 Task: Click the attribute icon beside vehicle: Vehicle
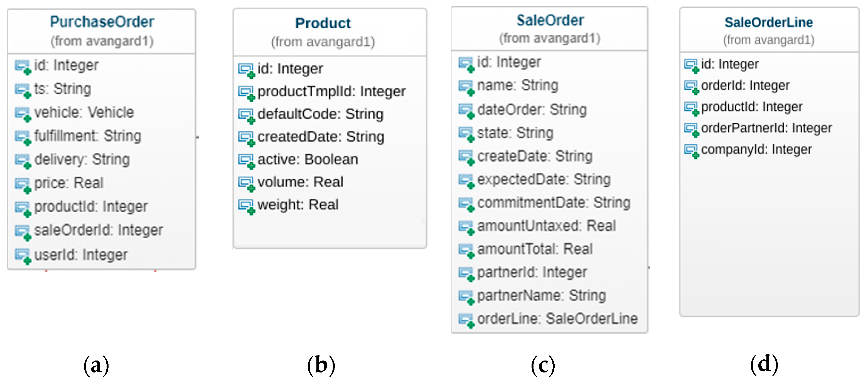pos(23,113)
